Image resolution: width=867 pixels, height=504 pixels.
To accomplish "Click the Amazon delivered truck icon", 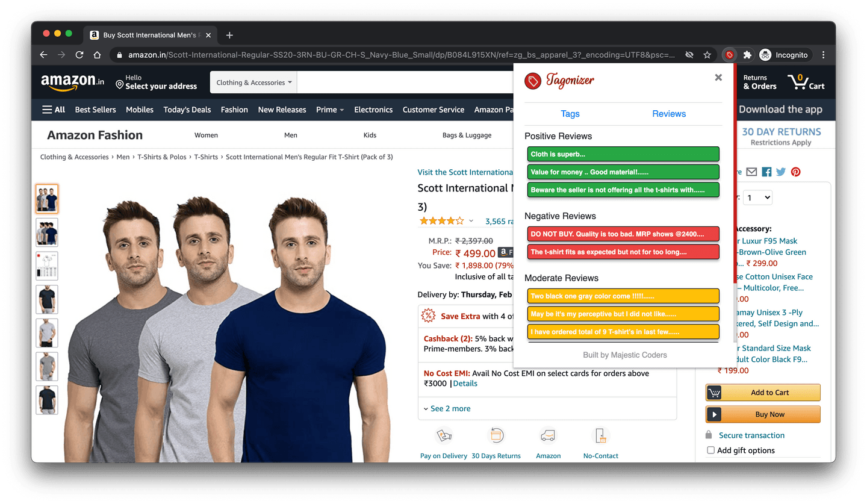I will (x=548, y=435).
